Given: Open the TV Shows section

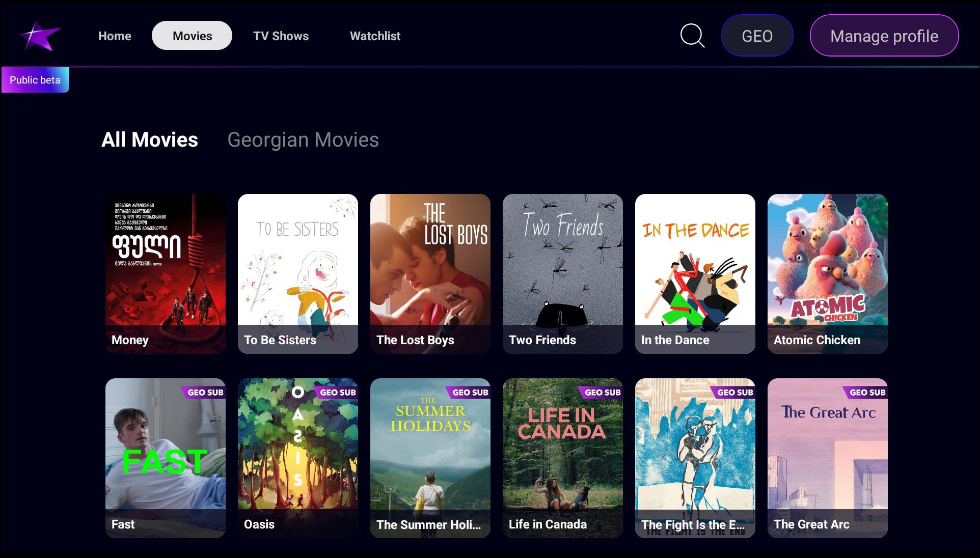Looking at the screenshot, I should pos(281,36).
